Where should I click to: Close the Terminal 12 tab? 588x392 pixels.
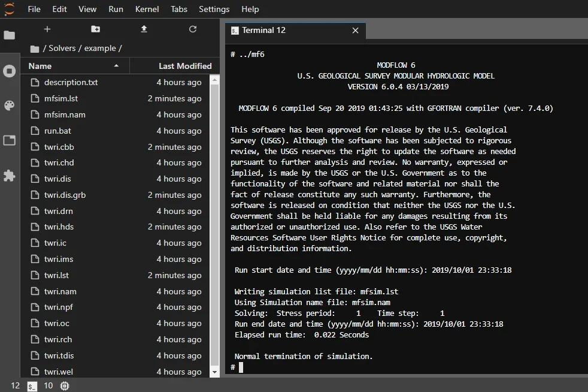pyautogui.click(x=356, y=31)
